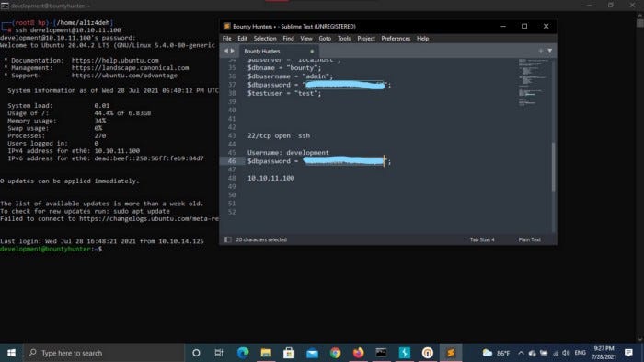Click 'https://help.ubuntu.com' in the terminal
The height and width of the screenshot is (362, 644).
[x=115, y=60]
